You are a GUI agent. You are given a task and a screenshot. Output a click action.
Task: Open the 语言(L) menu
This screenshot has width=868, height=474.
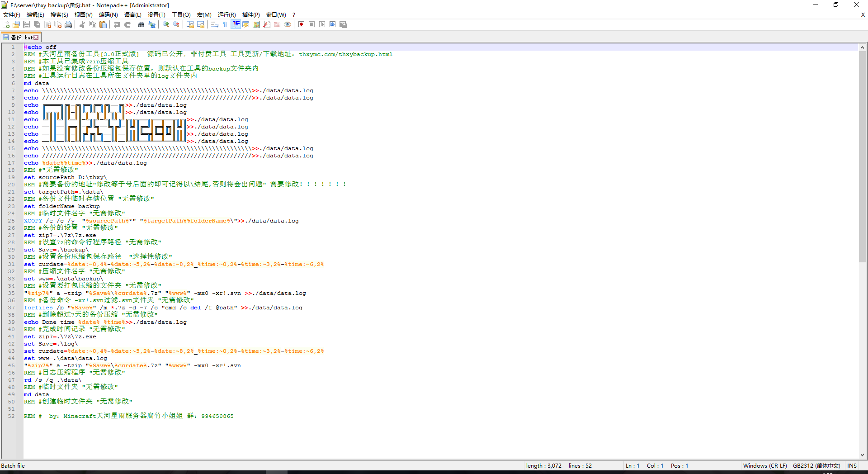(x=133, y=15)
